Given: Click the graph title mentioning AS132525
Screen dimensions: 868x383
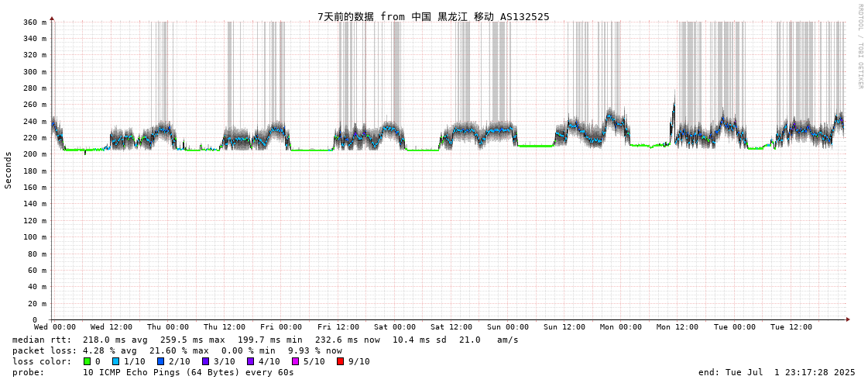Looking at the screenshot, I should click(434, 16).
